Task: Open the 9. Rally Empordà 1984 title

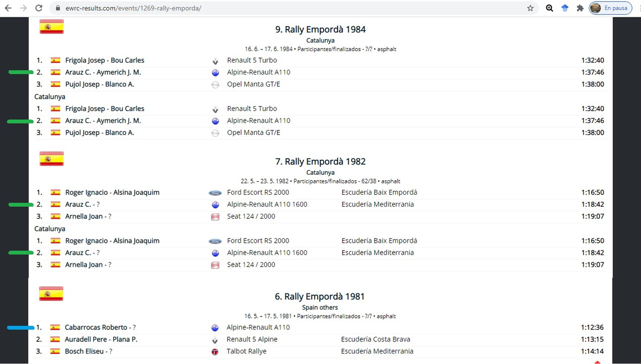Action: pyautogui.click(x=320, y=30)
